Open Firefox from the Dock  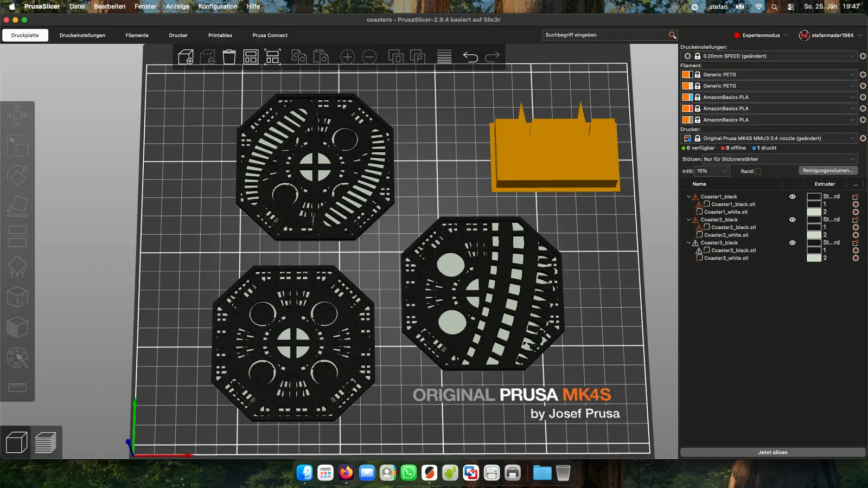point(346,473)
